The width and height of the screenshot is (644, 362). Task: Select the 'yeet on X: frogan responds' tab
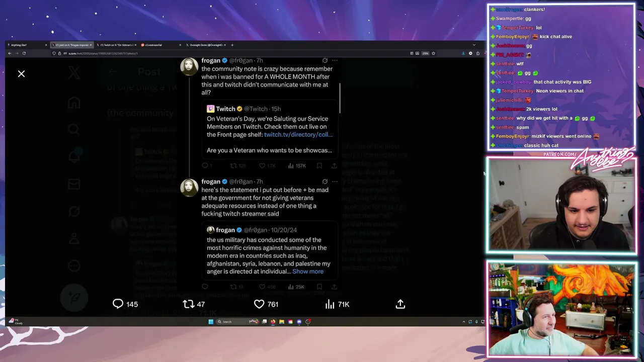point(71,45)
